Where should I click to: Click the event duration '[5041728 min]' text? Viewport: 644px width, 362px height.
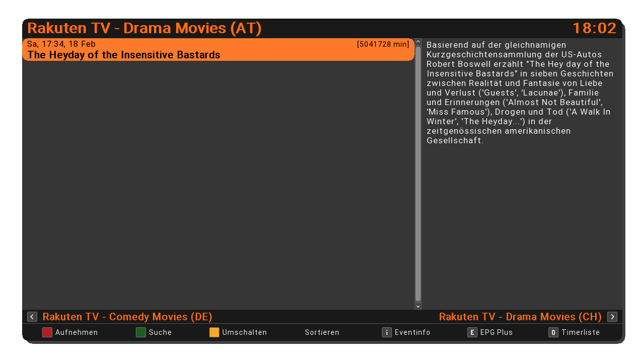[383, 44]
